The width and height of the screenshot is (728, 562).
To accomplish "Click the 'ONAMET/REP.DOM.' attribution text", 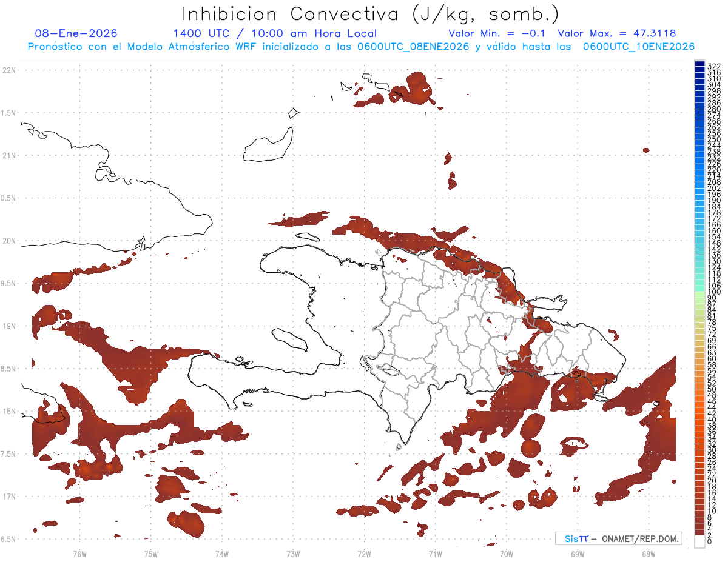I will [x=641, y=539].
